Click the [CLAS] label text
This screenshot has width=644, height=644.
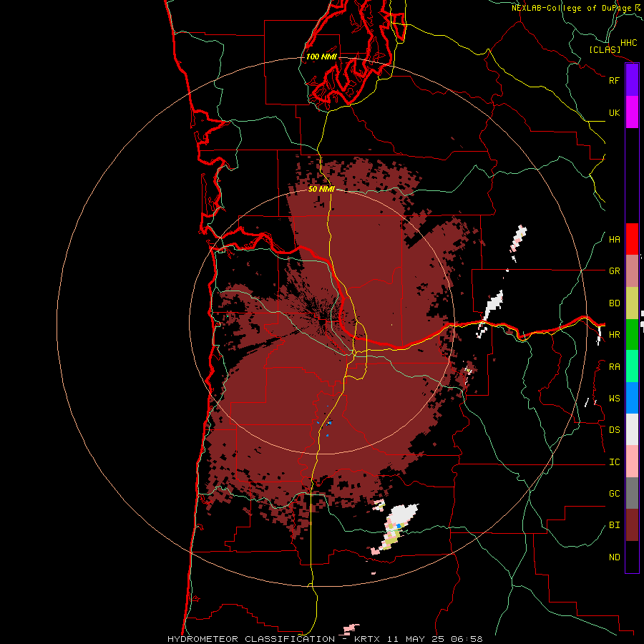click(605, 50)
